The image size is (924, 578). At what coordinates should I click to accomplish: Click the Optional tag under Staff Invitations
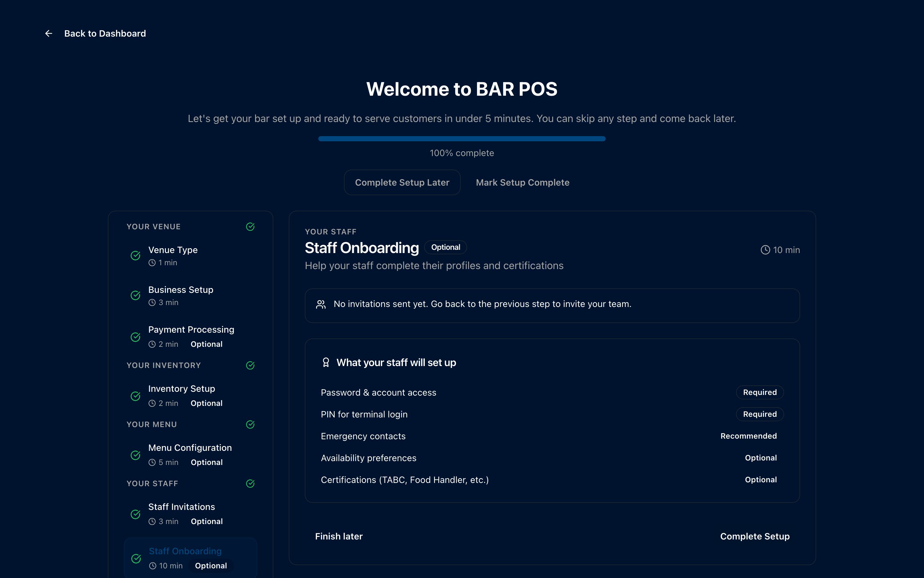[x=207, y=521]
